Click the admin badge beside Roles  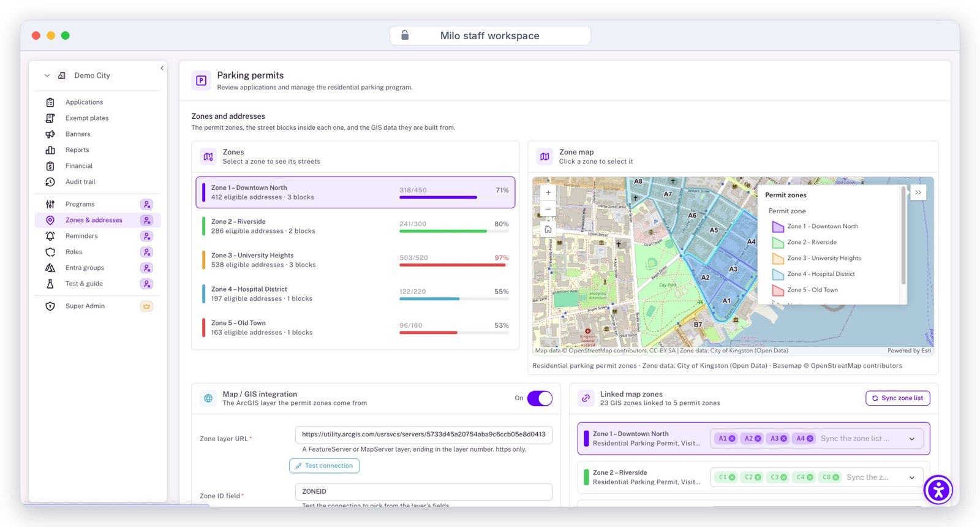coord(146,252)
